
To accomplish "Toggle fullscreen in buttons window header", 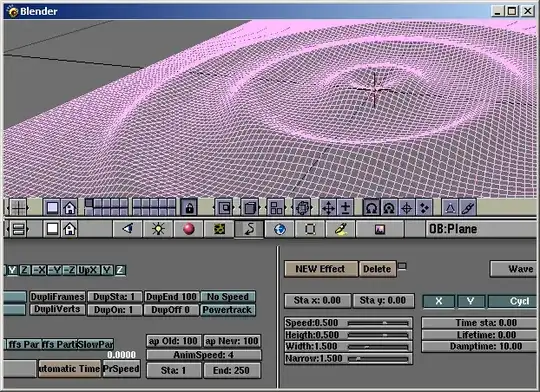I will coord(52,229).
